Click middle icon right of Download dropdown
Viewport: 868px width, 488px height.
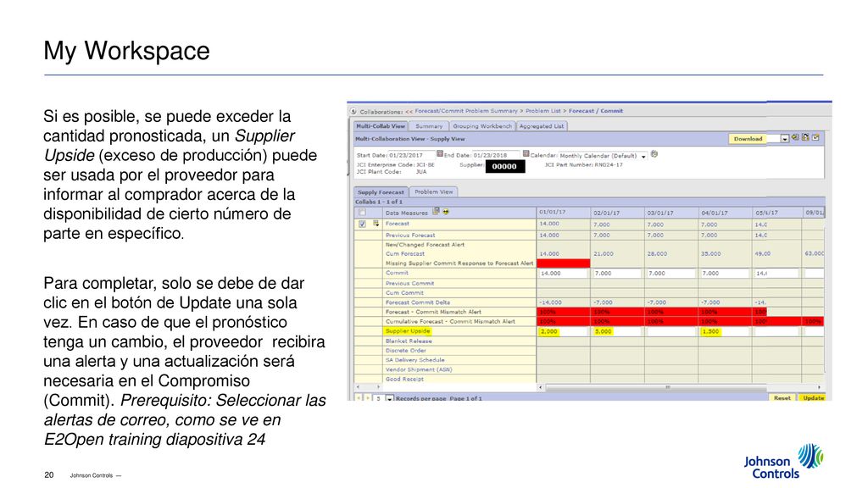point(805,137)
